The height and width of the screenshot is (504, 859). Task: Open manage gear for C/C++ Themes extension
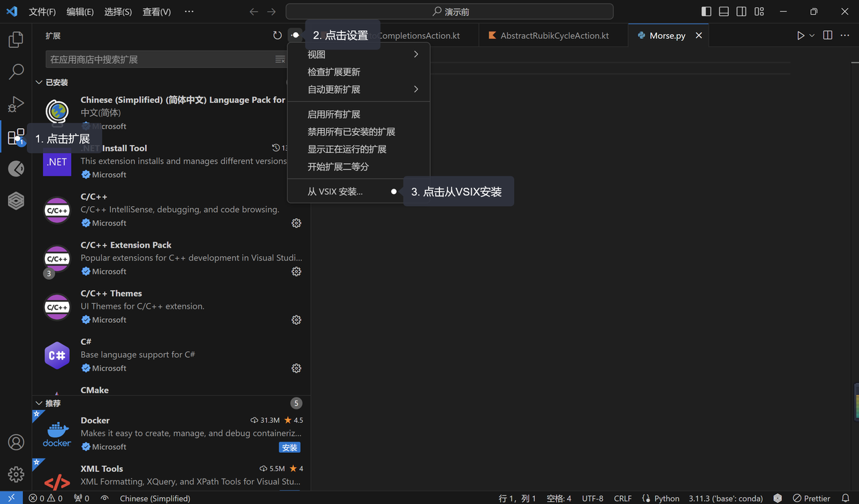click(x=296, y=320)
